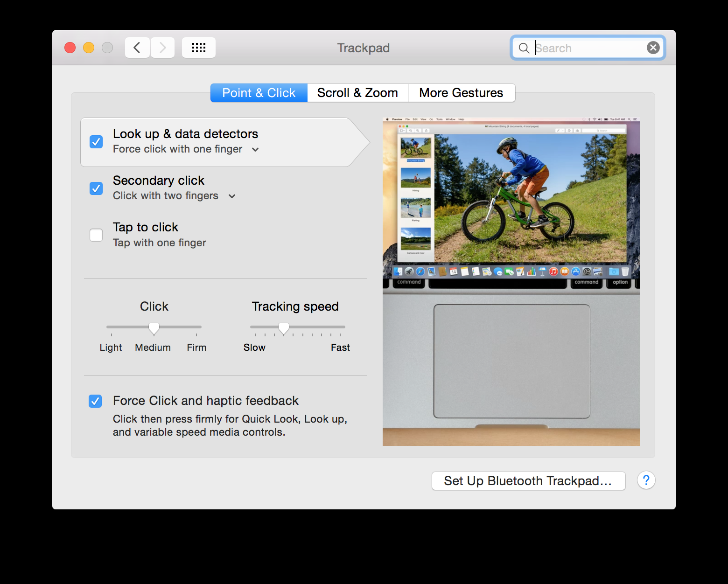The height and width of the screenshot is (584, 728).
Task: Disable the Secondary click checkbox
Action: pyautogui.click(x=96, y=188)
